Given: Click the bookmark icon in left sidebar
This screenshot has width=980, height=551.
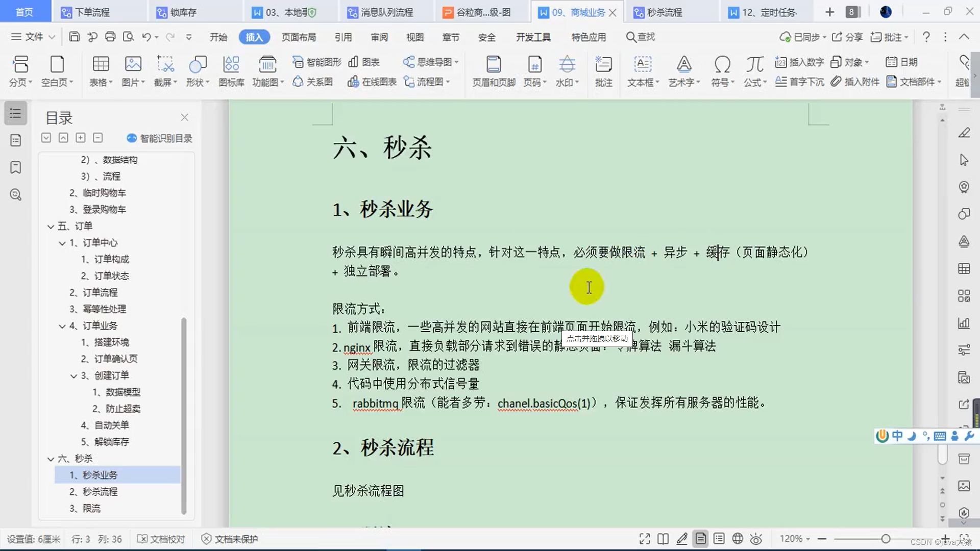Looking at the screenshot, I should click(x=16, y=167).
